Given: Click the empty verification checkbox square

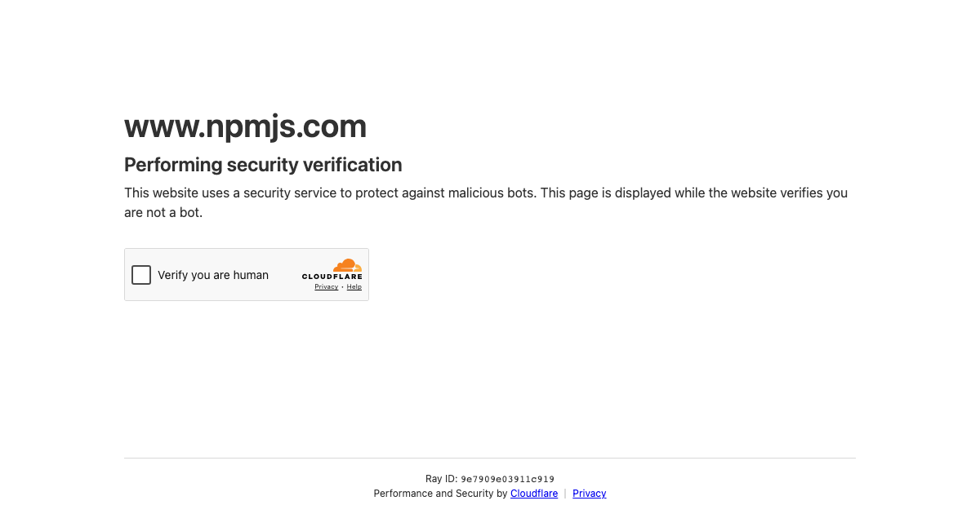Looking at the screenshot, I should click(140, 275).
